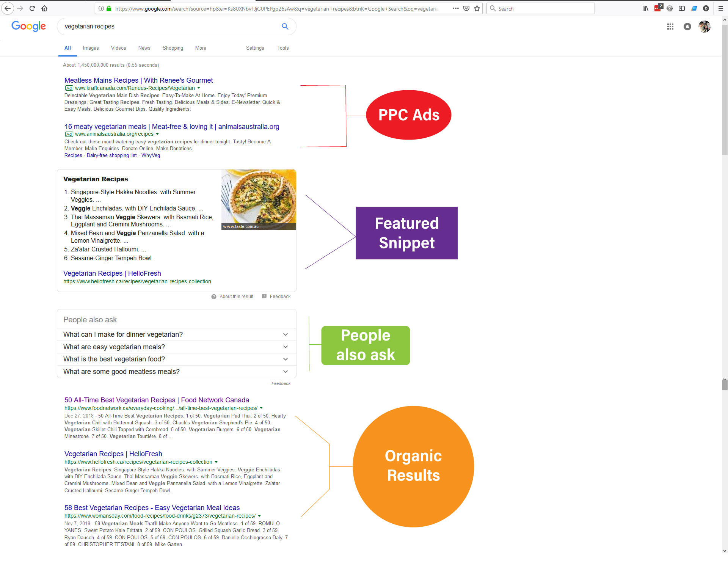View Google notifications bell
The width and height of the screenshot is (728, 562).
687,27
